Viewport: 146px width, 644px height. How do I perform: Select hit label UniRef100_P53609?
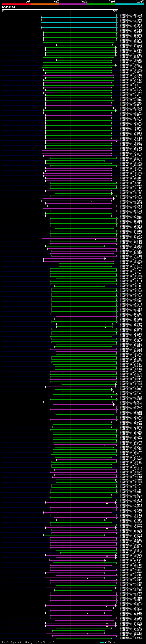131,128
